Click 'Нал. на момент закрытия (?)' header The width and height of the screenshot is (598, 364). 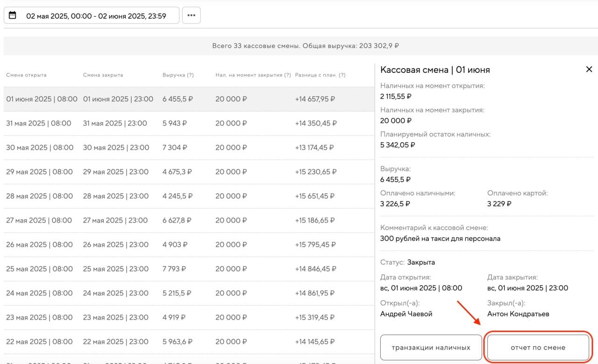point(253,75)
